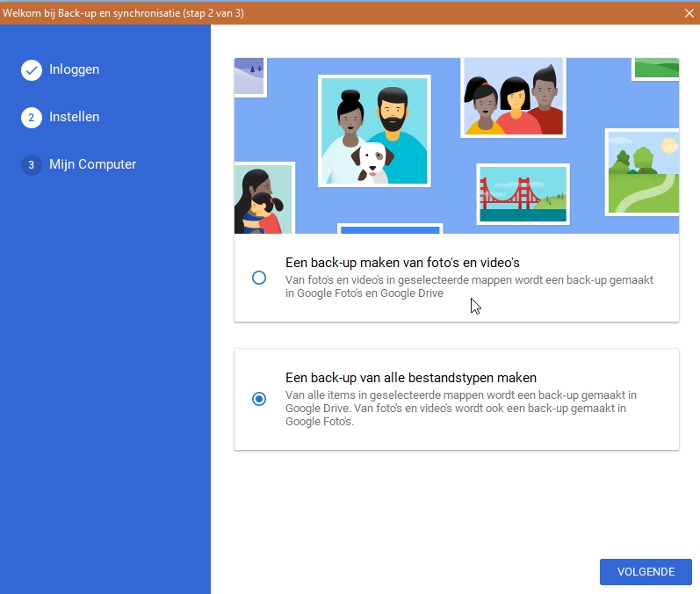Click the photo of three people
Viewport: 700px width, 594px height.
click(513, 98)
